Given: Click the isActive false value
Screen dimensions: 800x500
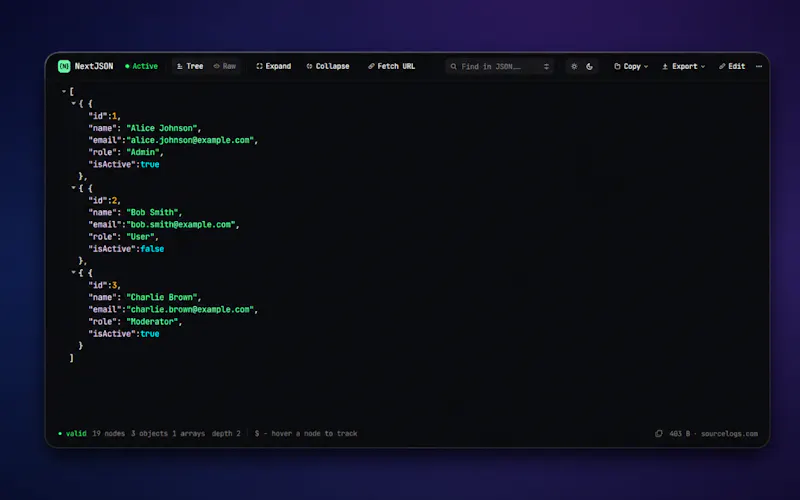Looking at the screenshot, I should (x=152, y=249).
